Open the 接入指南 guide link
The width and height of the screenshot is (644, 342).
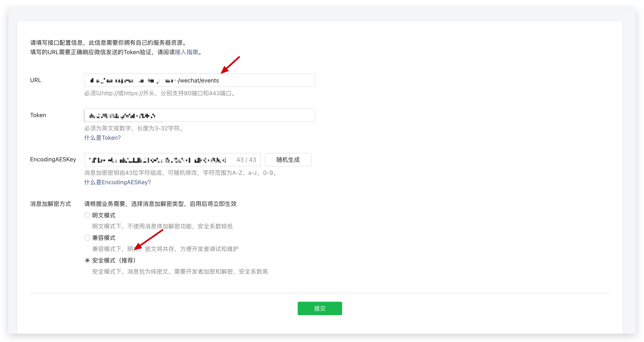click(x=186, y=52)
